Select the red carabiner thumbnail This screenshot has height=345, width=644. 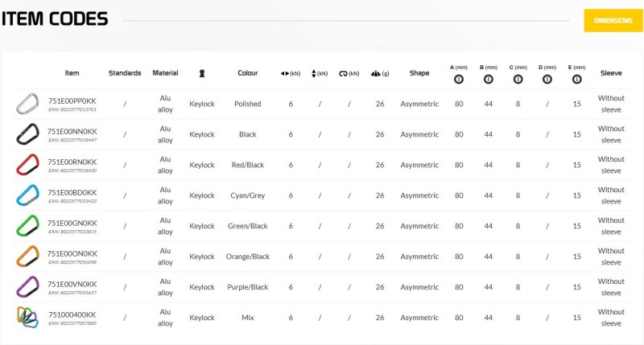pos(27,165)
